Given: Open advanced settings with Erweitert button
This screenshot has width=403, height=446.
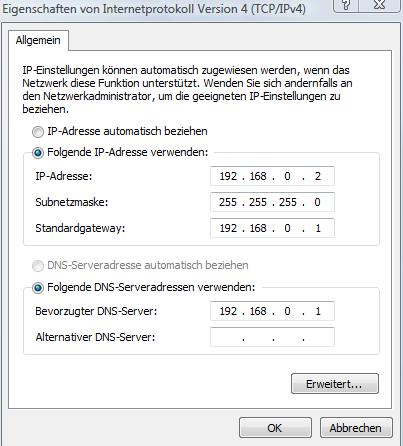Looking at the screenshot, I should (x=335, y=384).
